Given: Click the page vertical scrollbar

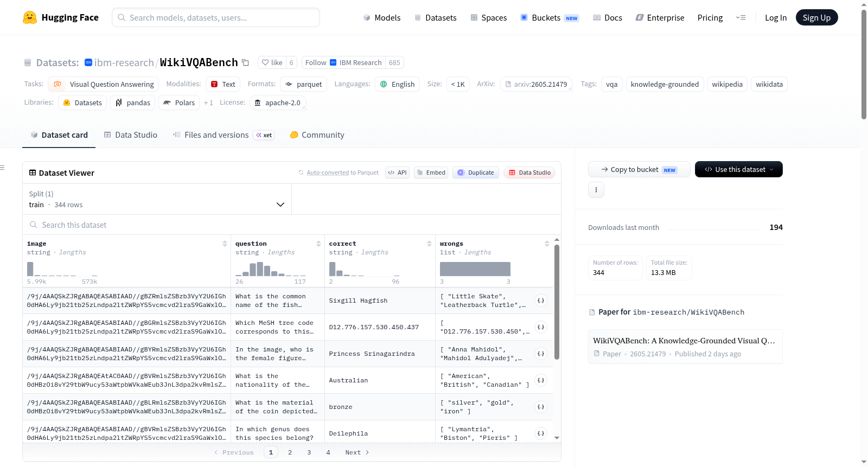Looking at the screenshot, I should click(864, 64).
